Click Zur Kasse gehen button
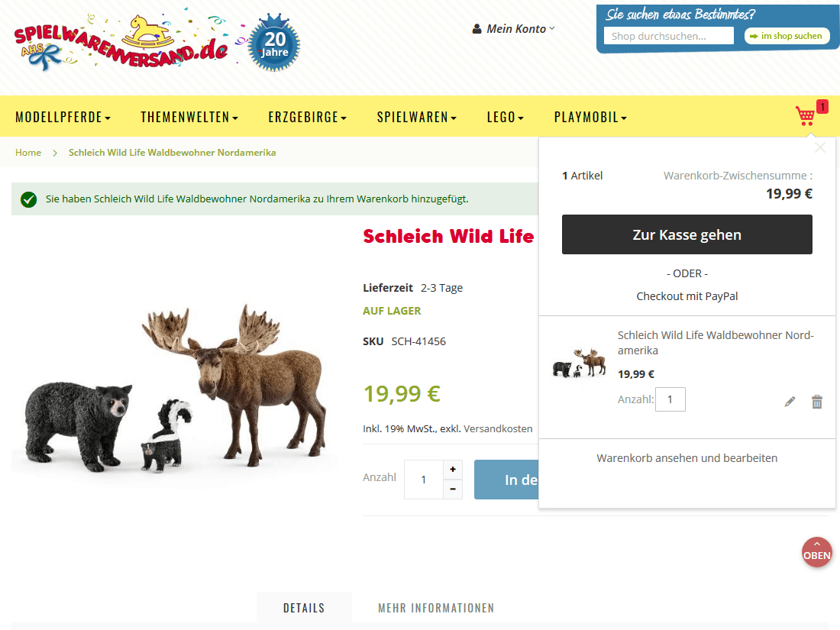Viewport: 840px width, 630px height. (687, 234)
